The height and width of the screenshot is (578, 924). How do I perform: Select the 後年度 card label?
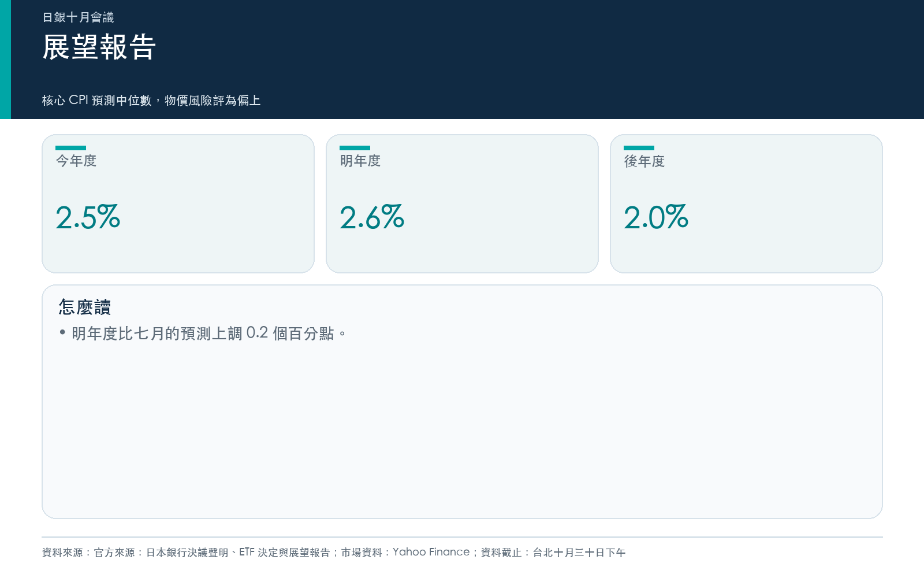644,161
